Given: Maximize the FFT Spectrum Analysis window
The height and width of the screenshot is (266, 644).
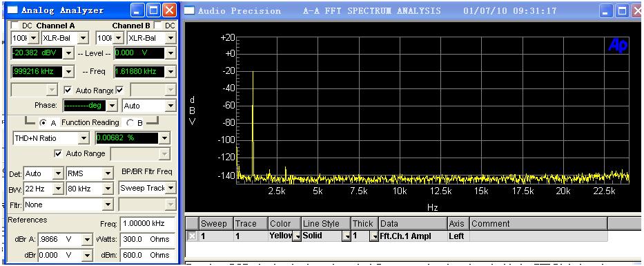Looking at the screenshot, I should [621, 11].
